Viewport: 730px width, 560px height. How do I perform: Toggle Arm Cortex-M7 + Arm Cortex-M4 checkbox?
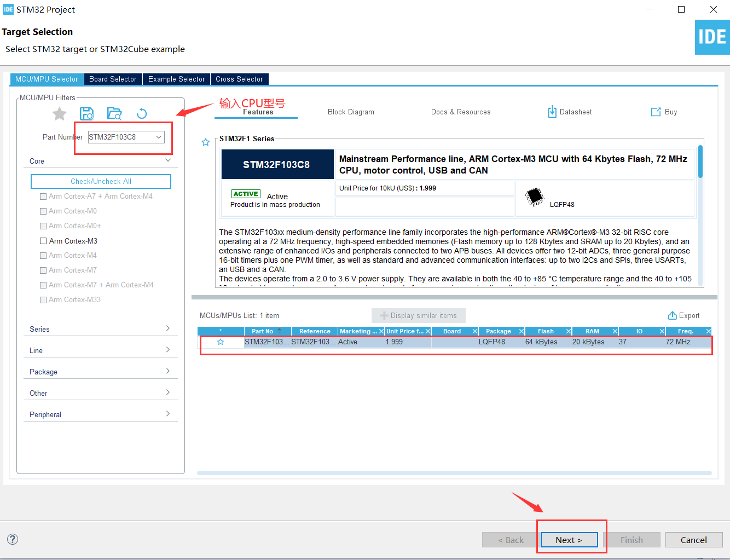[43, 285]
